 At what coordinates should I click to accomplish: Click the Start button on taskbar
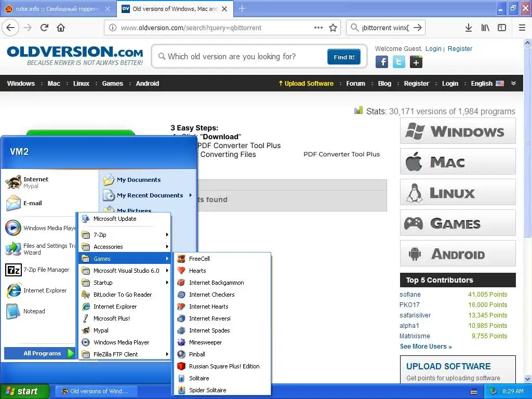[x=25, y=391]
